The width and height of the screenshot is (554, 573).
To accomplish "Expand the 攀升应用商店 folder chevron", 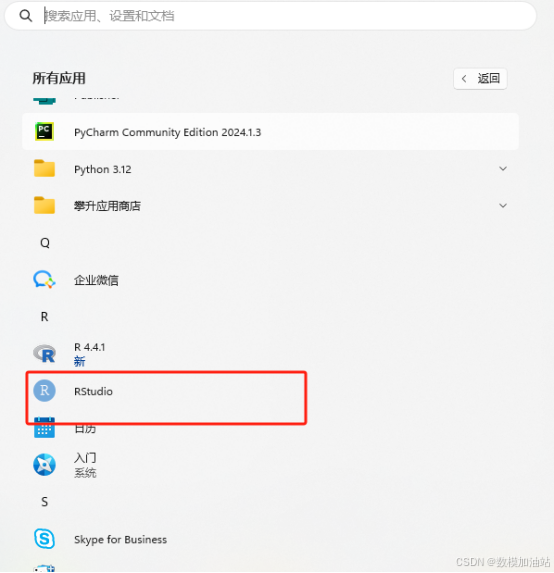I will [503, 206].
